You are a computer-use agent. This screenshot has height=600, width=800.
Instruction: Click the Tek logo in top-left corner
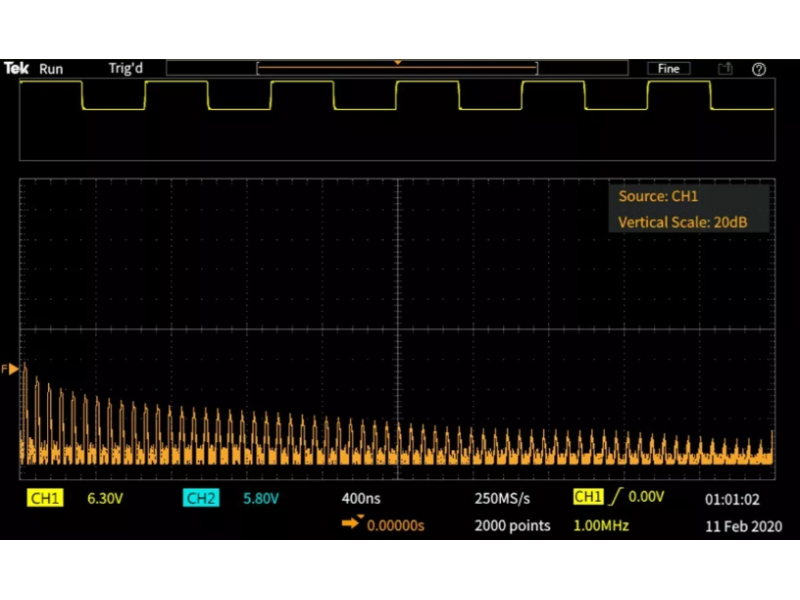tap(16, 69)
